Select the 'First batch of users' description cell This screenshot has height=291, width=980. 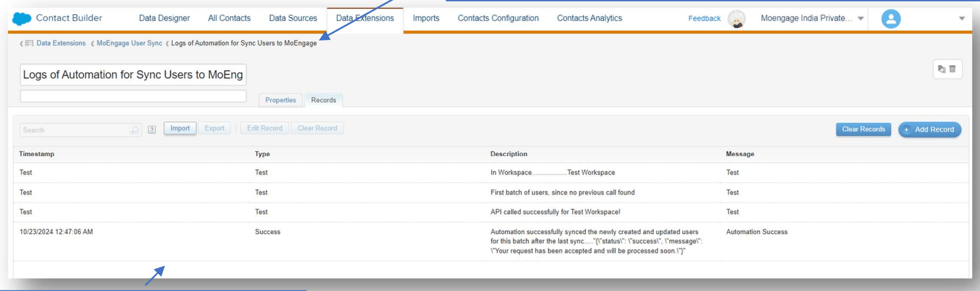pyautogui.click(x=563, y=192)
